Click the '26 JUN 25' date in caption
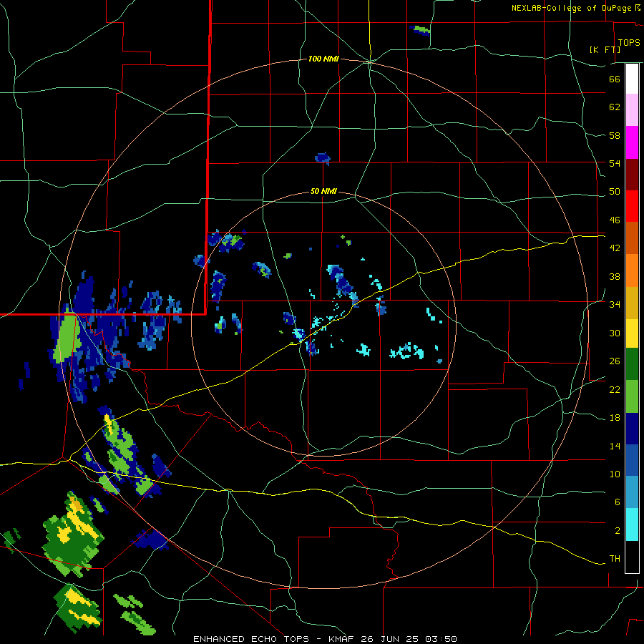 click(x=390, y=639)
